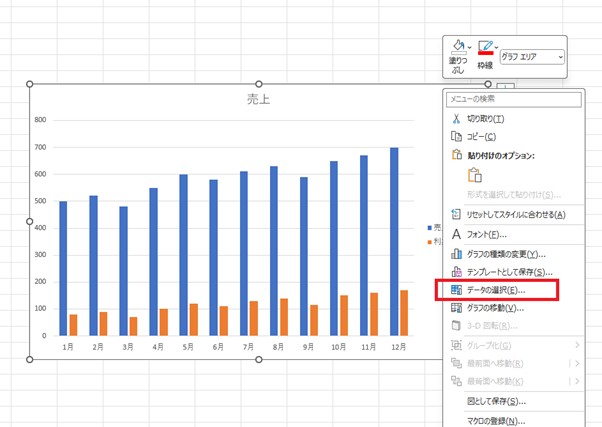The height and width of the screenshot is (427, 602).
Task: Click the 枠線 outline pen icon
Action: [485, 47]
